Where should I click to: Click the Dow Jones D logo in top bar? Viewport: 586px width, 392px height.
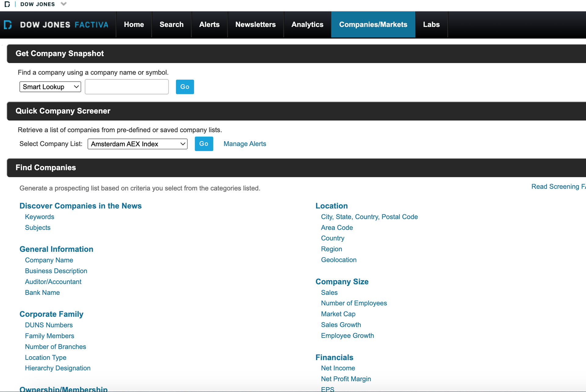click(7, 4)
